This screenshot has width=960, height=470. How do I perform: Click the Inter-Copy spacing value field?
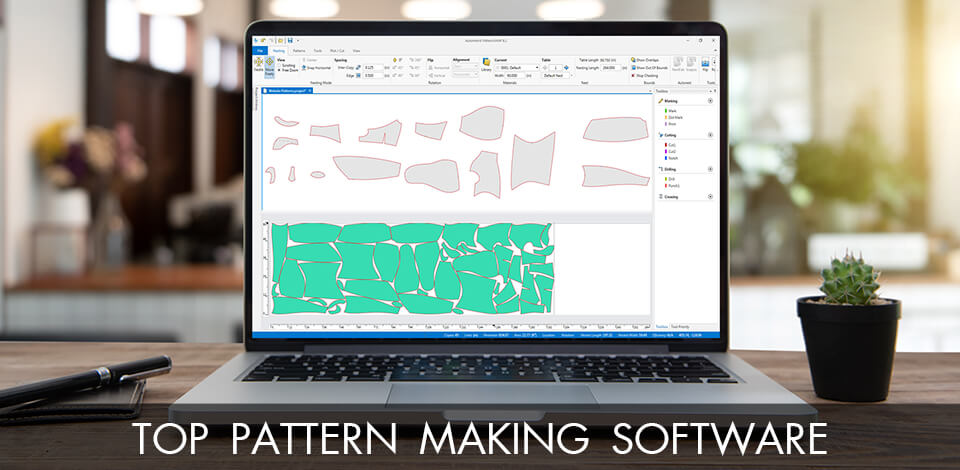click(373, 67)
